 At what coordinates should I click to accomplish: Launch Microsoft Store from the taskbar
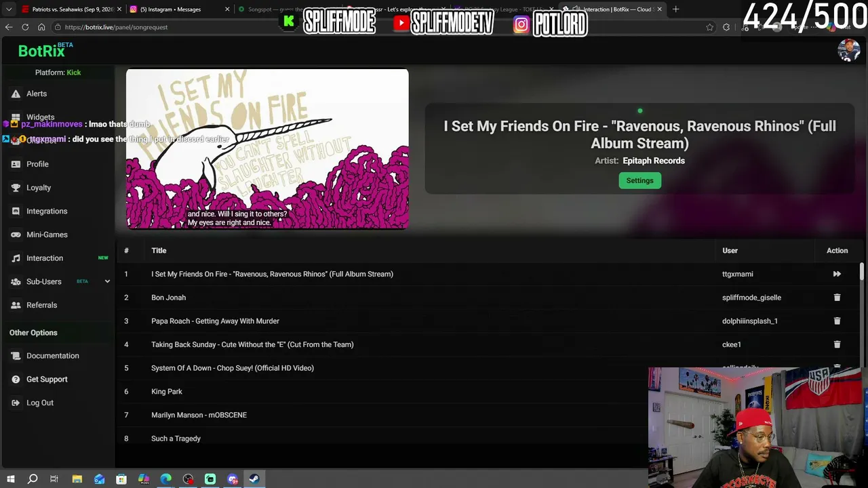pos(121,479)
